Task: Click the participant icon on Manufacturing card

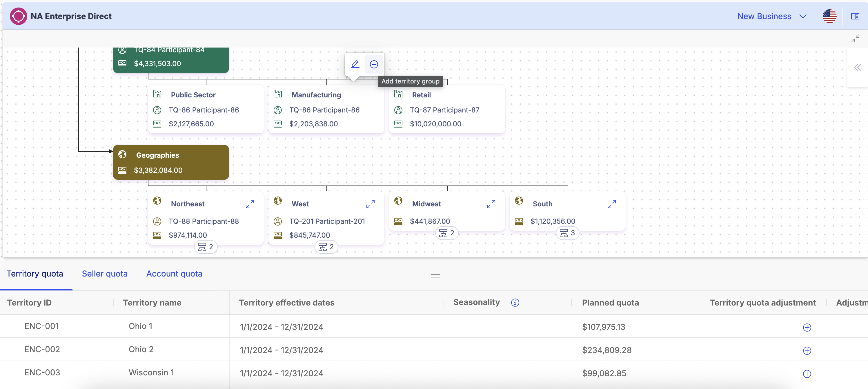Action: pyautogui.click(x=278, y=110)
